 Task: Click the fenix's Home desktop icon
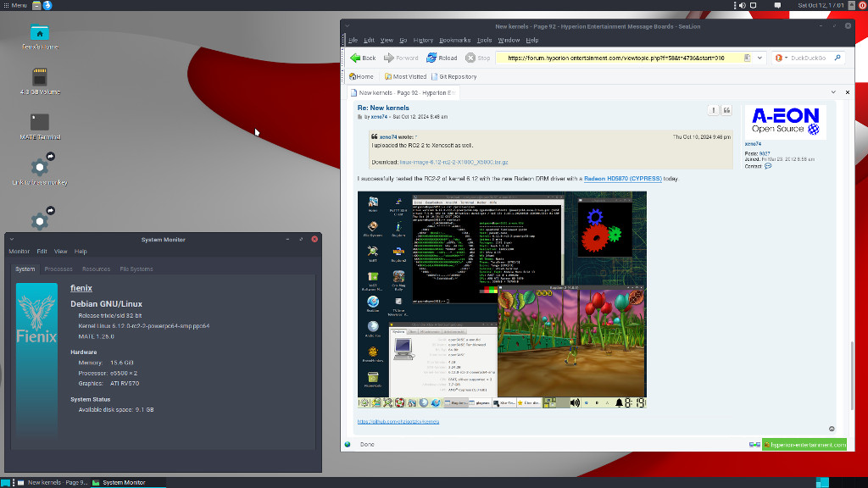coord(39,37)
